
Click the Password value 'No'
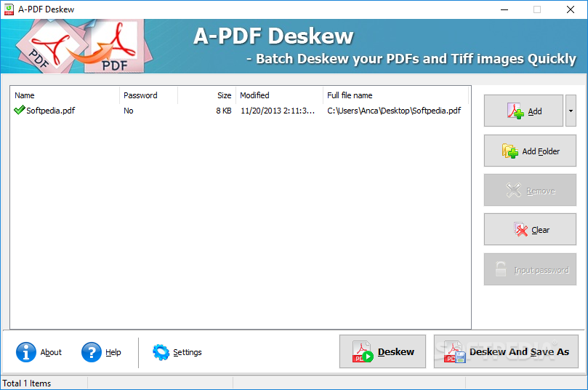(129, 111)
